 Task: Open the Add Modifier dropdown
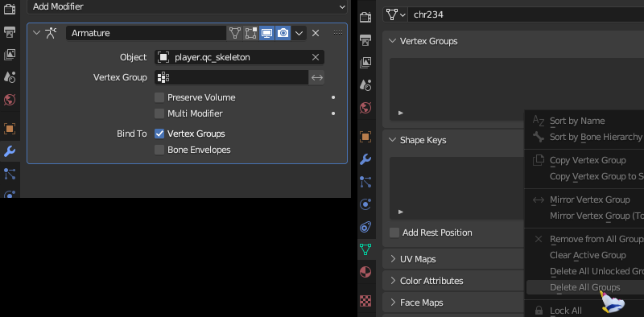187,6
